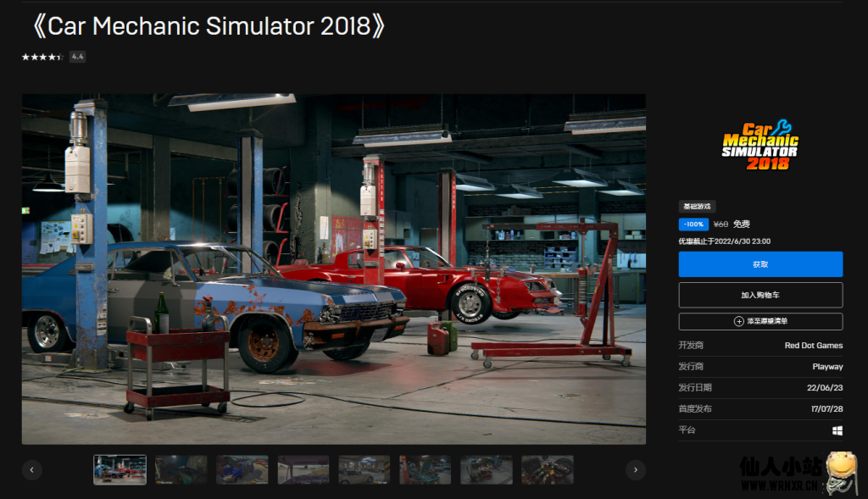Click the Windows platform icon
Viewport: 868px width, 499px height.
coord(837,430)
